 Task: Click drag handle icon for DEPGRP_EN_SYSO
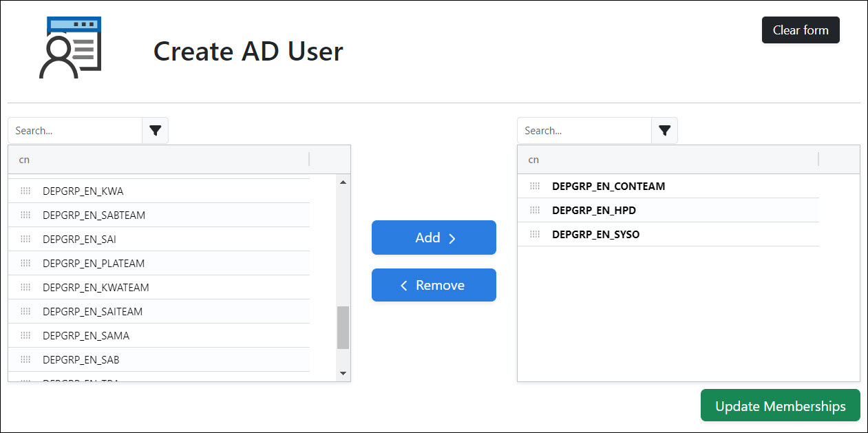[x=535, y=235]
